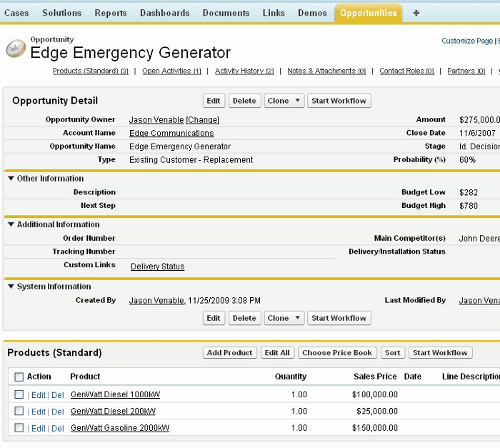Click the [Change] owner link
Viewport: 500px width, 448px height.
[x=202, y=120]
